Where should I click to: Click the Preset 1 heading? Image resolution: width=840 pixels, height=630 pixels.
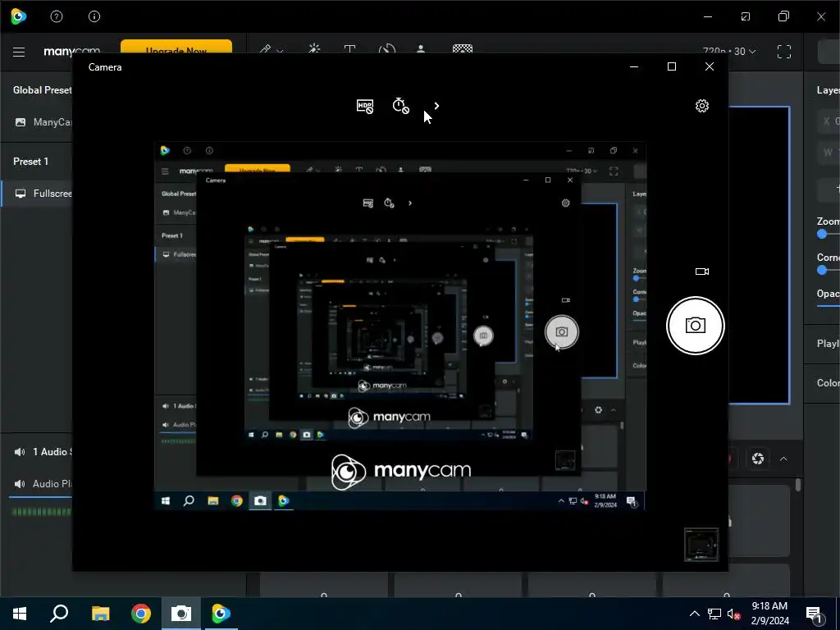30,162
